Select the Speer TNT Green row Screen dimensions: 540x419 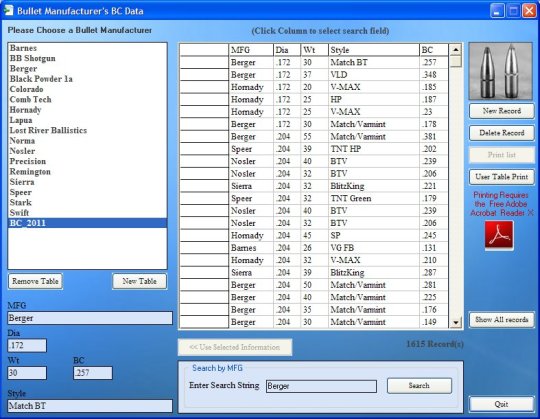[x=314, y=199]
